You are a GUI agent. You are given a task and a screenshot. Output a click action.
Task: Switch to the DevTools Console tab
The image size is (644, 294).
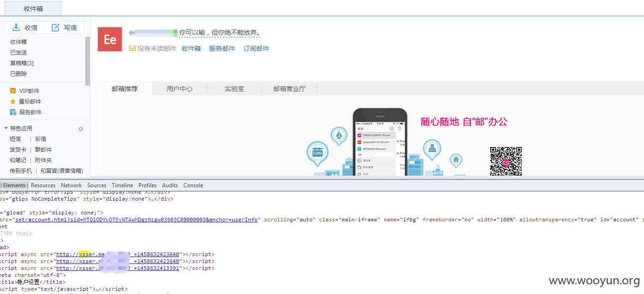click(x=193, y=185)
